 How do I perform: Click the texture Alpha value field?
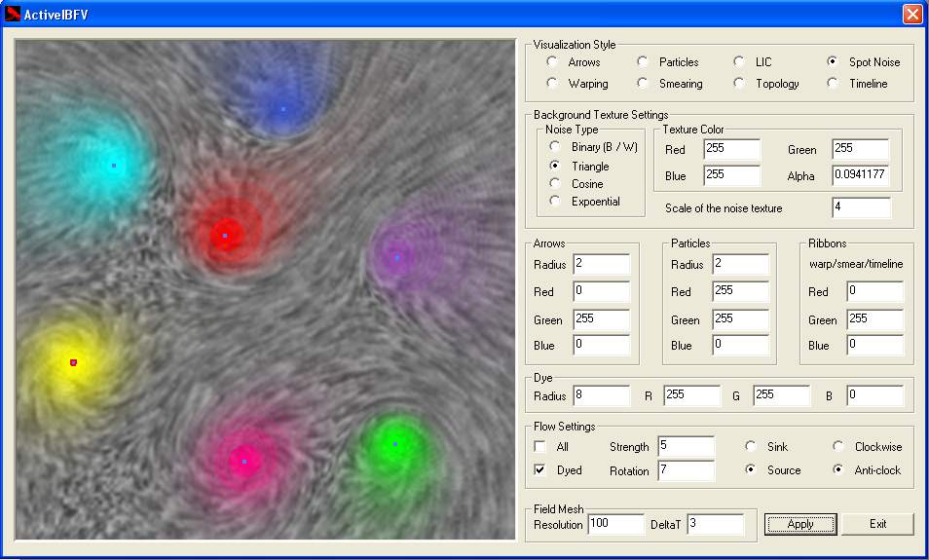point(860,175)
